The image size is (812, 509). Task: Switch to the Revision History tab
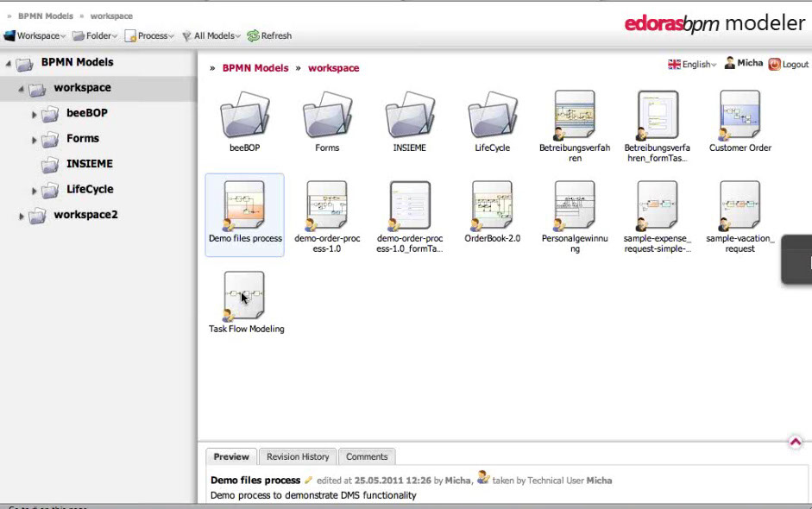(298, 456)
